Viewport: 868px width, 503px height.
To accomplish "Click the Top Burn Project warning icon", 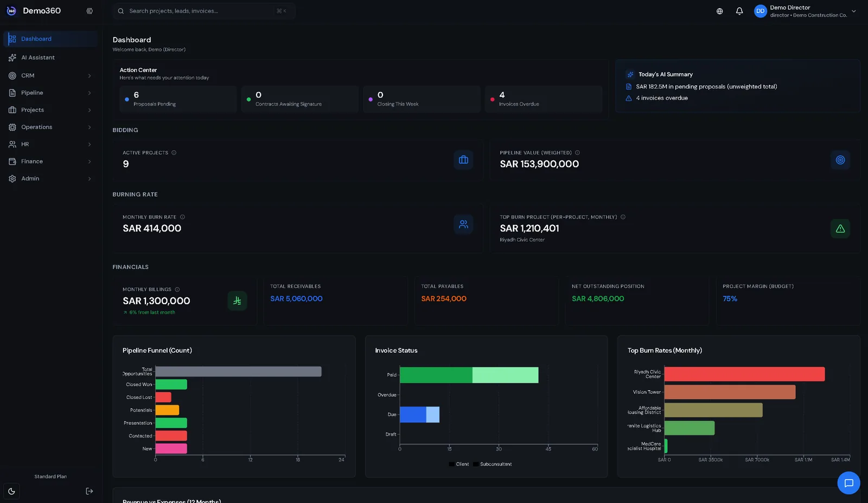I will tap(840, 229).
